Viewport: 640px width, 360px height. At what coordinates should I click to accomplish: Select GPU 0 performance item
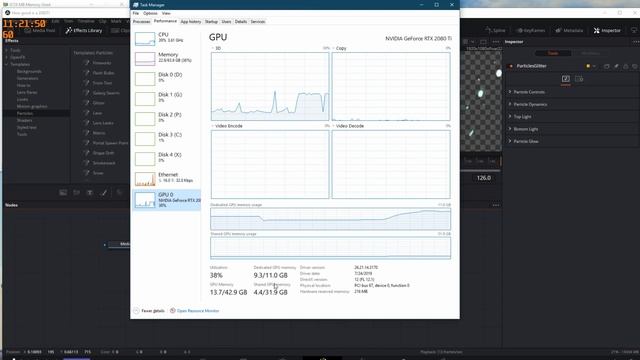pos(167,200)
